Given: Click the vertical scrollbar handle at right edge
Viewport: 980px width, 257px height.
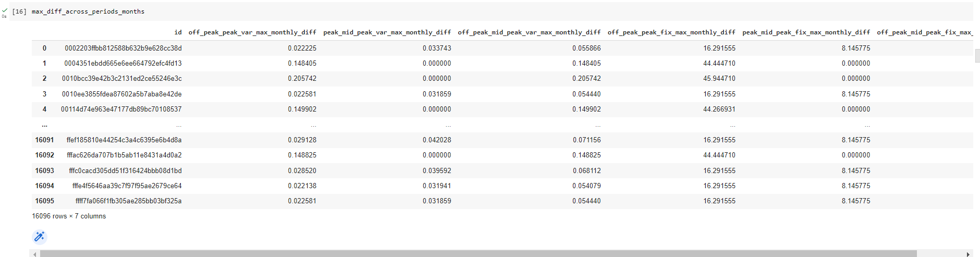Looking at the screenshot, I should tap(977, 56).
